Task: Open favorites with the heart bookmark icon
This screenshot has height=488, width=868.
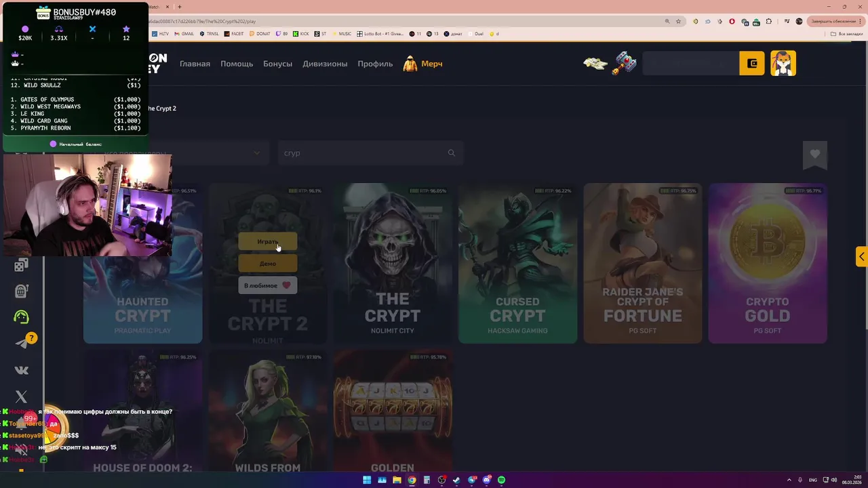Action: click(x=815, y=155)
